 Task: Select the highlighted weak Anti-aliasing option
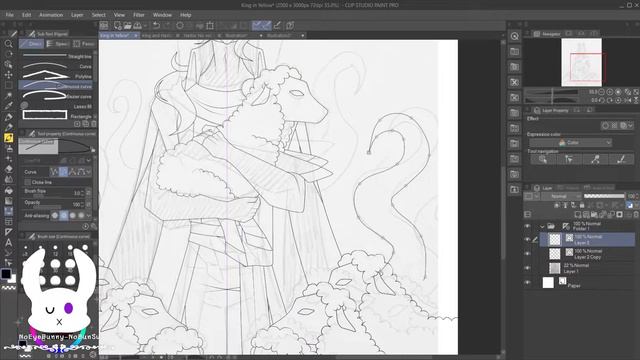(64, 215)
